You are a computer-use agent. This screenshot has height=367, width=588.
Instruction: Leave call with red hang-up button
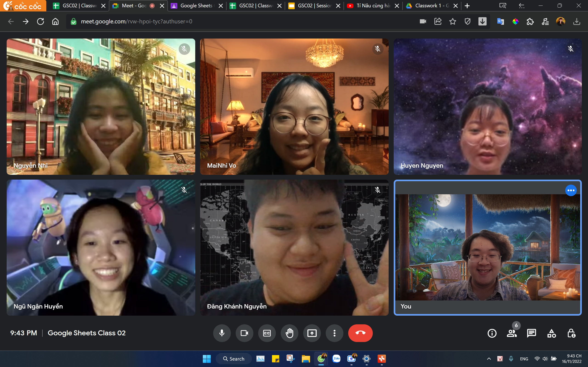point(360,333)
